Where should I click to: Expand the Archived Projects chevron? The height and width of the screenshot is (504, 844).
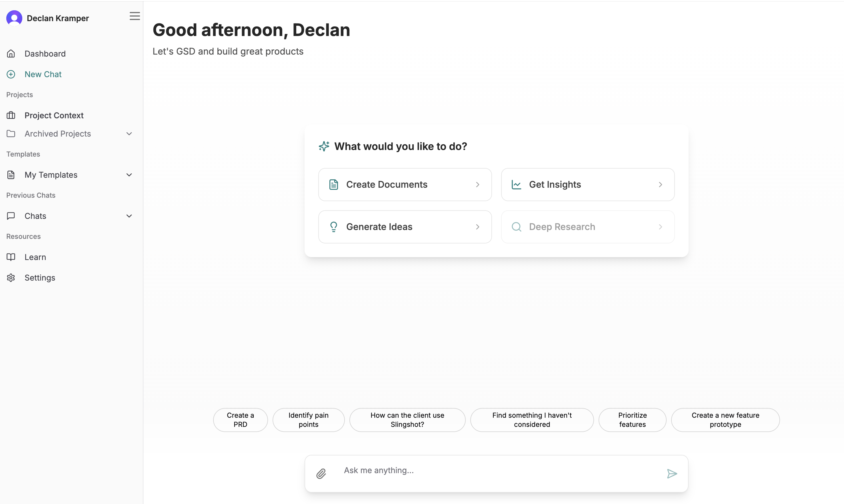click(129, 134)
